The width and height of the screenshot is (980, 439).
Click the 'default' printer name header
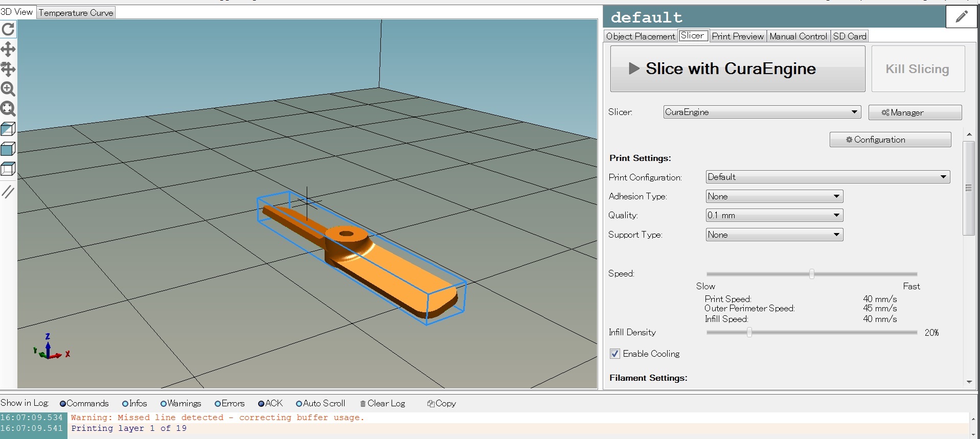coord(647,17)
